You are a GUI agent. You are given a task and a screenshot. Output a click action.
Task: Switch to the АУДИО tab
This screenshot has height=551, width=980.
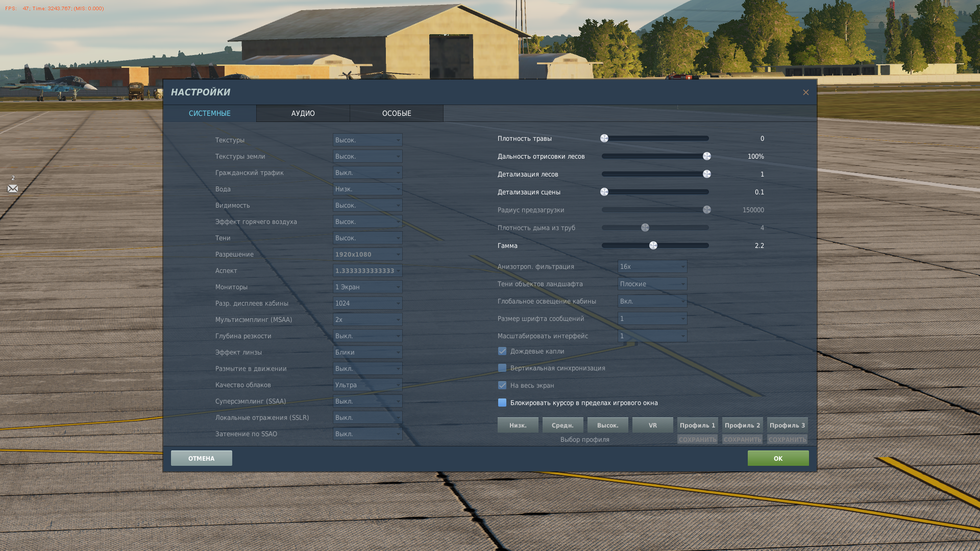click(303, 113)
